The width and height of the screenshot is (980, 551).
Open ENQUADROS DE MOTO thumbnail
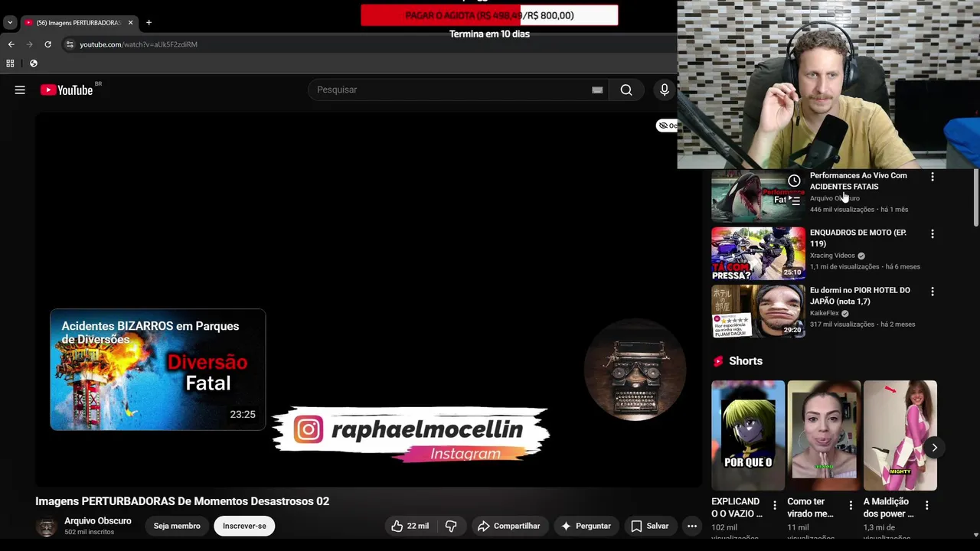(758, 254)
